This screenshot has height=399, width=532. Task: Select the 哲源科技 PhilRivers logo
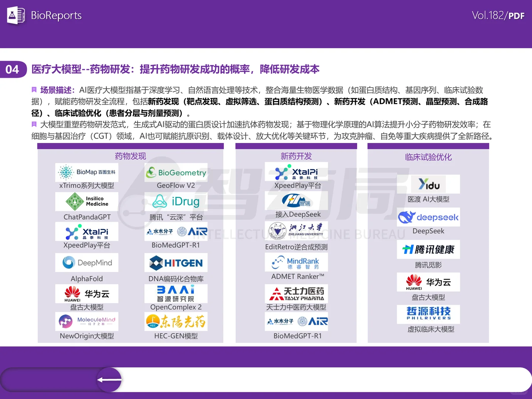point(428,314)
